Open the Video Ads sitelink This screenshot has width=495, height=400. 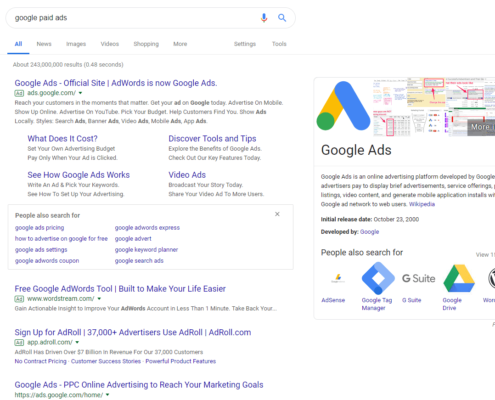coord(187,175)
